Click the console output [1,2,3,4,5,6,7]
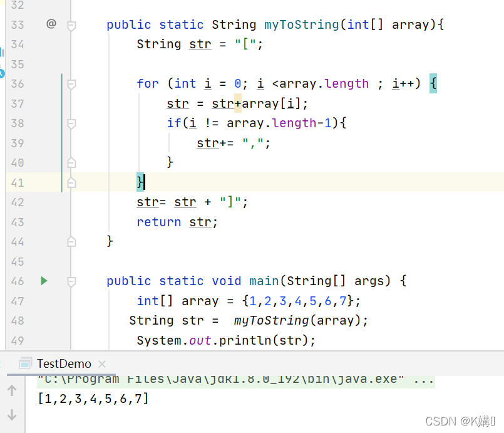This screenshot has height=433, width=504. click(x=93, y=398)
